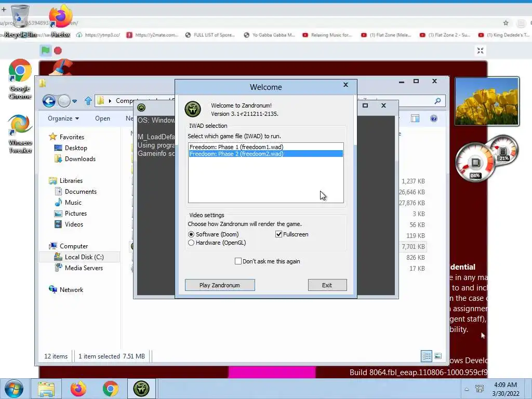
Task: Open Firefox from taskbar
Action: point(78,389)
